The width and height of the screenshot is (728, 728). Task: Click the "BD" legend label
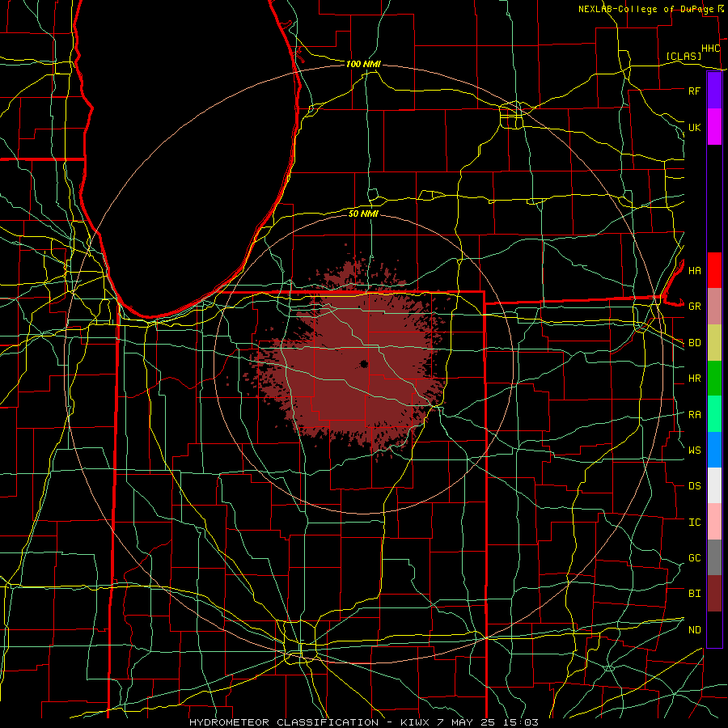tap(694, 343)
